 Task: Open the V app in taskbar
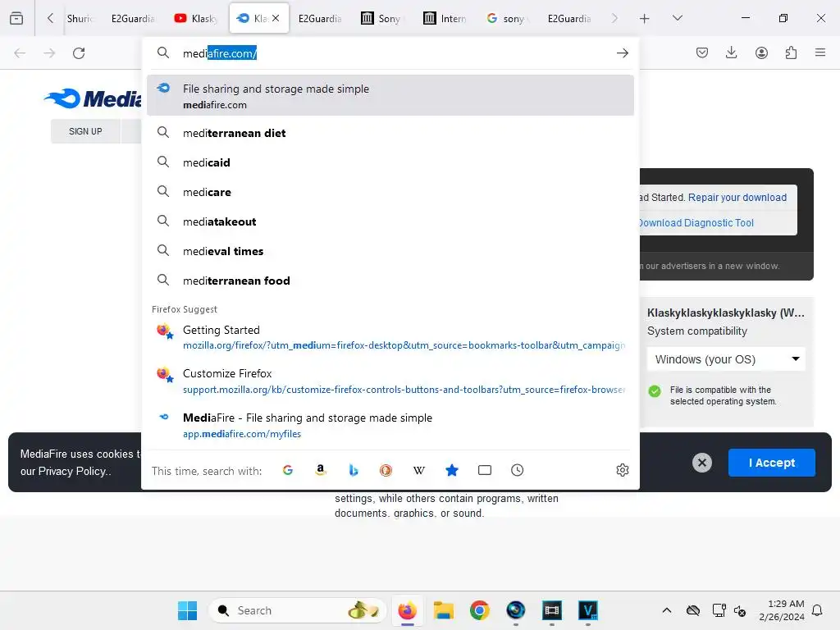(587, 610)
